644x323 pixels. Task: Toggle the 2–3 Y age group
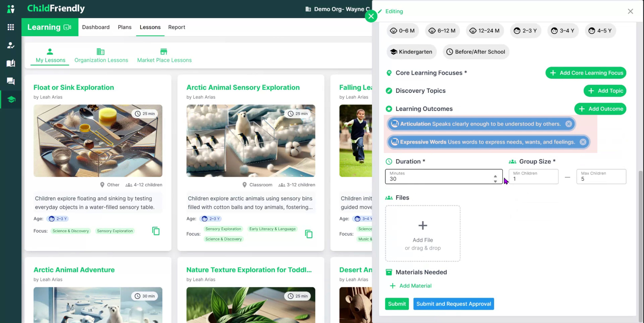[525, 31]
